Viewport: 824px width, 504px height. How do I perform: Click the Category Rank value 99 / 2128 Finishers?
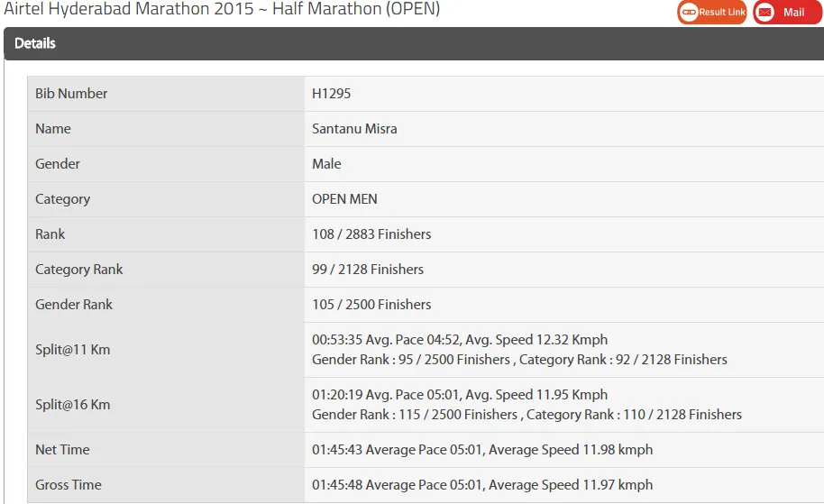coord(368,270)
